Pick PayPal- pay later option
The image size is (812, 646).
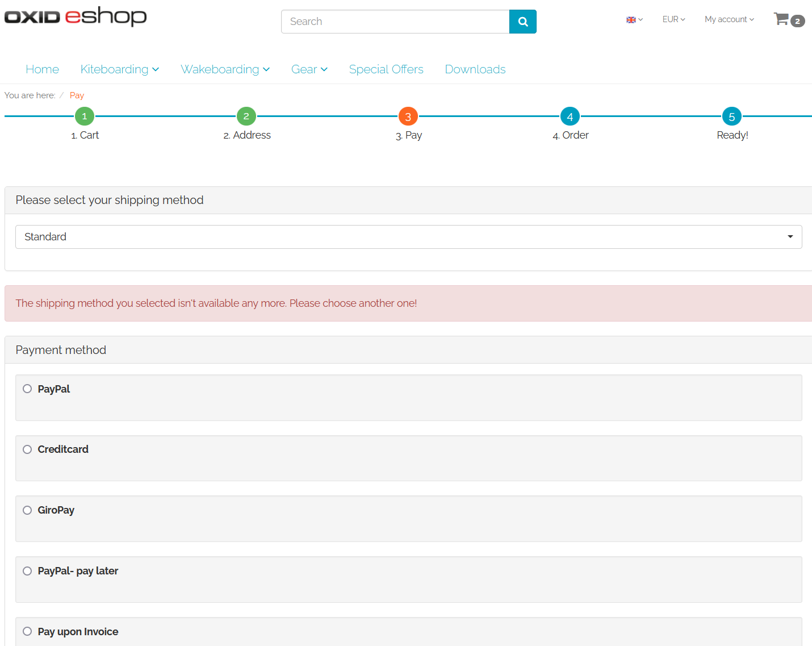click(x=27, y=571)
